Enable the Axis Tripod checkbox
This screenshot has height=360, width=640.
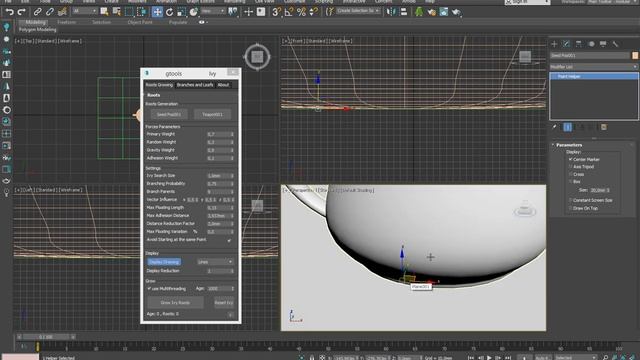(571, 167)
